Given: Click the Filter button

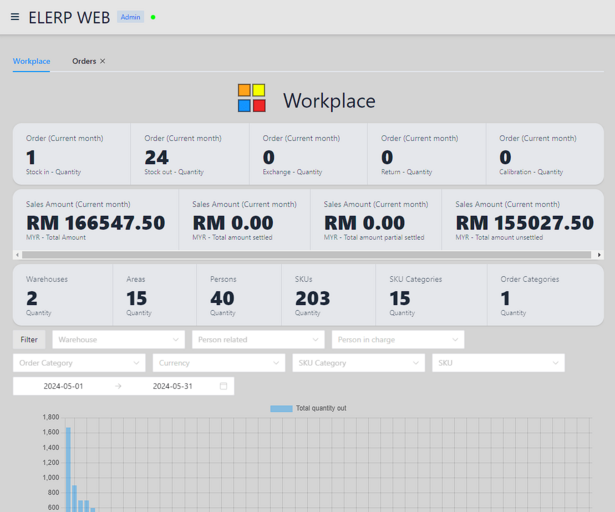Looking at the screenshot, I should [29, 340].
